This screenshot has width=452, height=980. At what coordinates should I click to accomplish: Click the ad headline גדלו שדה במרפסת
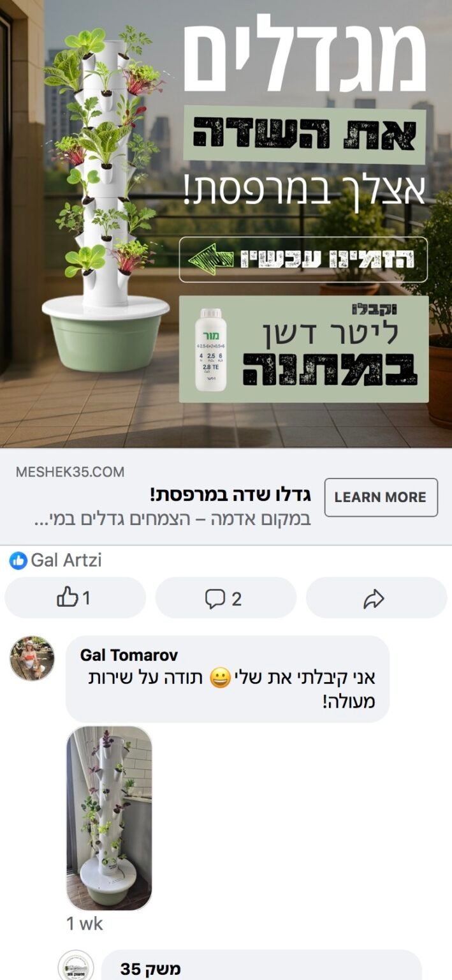(x=230, y=494)
